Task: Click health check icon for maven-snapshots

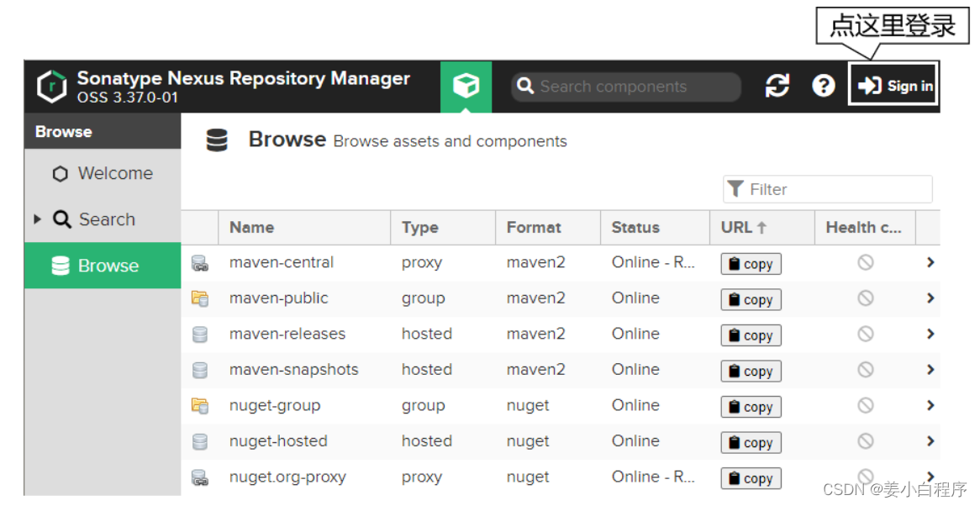Action: pyautogui.click(x=865, y=369)
